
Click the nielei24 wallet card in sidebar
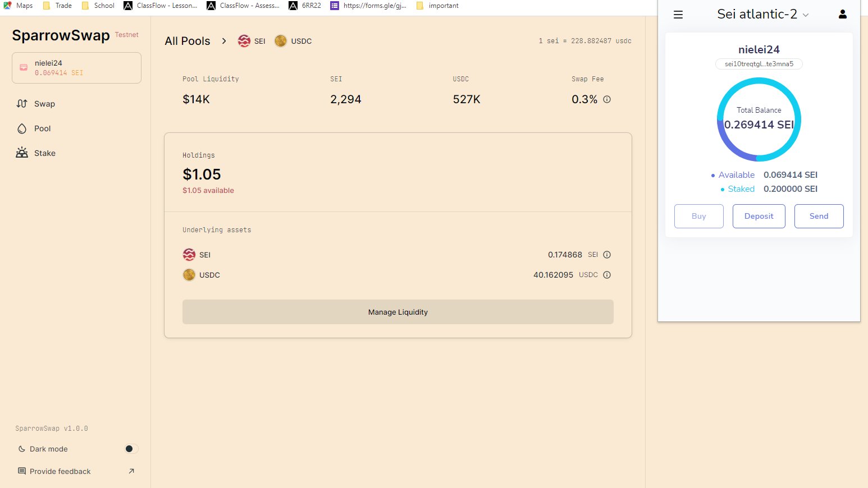(76, 68)
